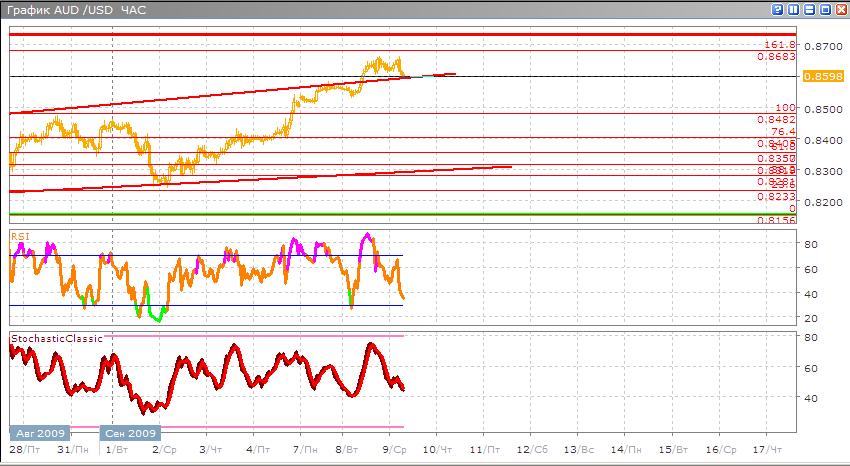Click the Сен 2009 month marker
Screen dimensions: 850x466
tap(128, 434)
